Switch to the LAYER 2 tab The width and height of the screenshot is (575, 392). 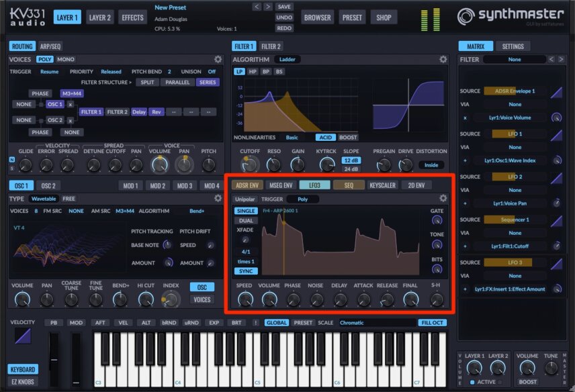pyautogui.click(x=99, y=17)
